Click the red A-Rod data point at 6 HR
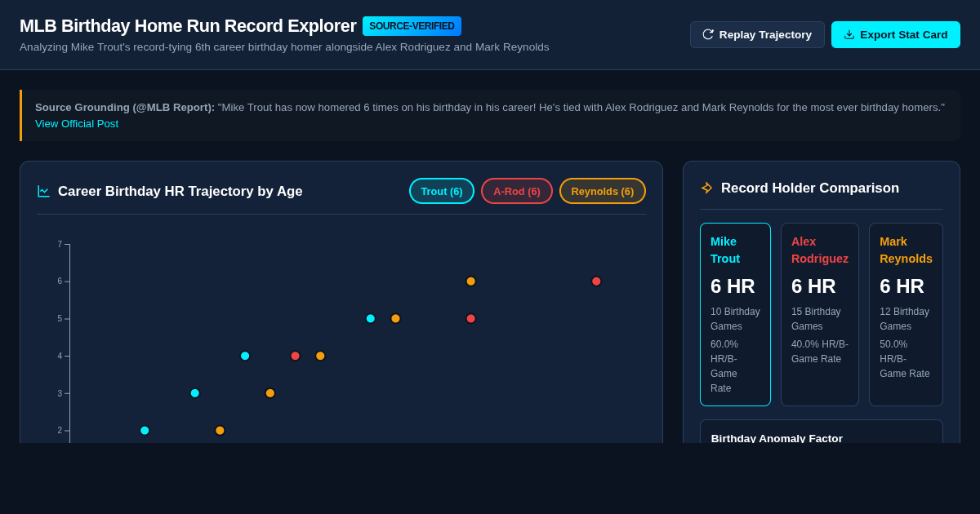 coord(596,281)
